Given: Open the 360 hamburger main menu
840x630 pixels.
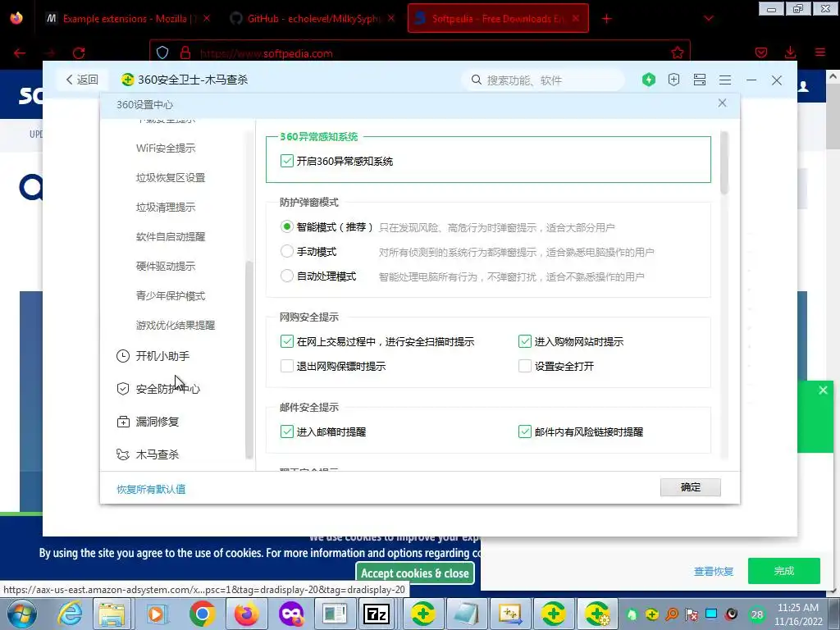Looking at the screenshot, I should pos(725,80).
